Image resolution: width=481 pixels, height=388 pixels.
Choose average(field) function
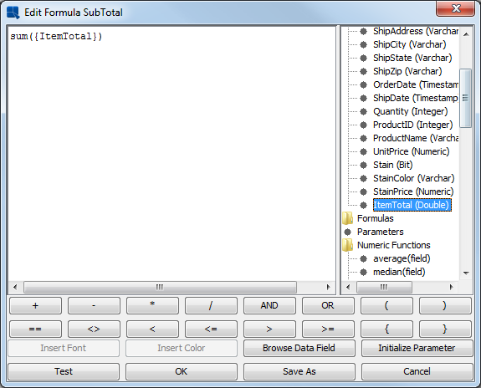tap(402, 259)
